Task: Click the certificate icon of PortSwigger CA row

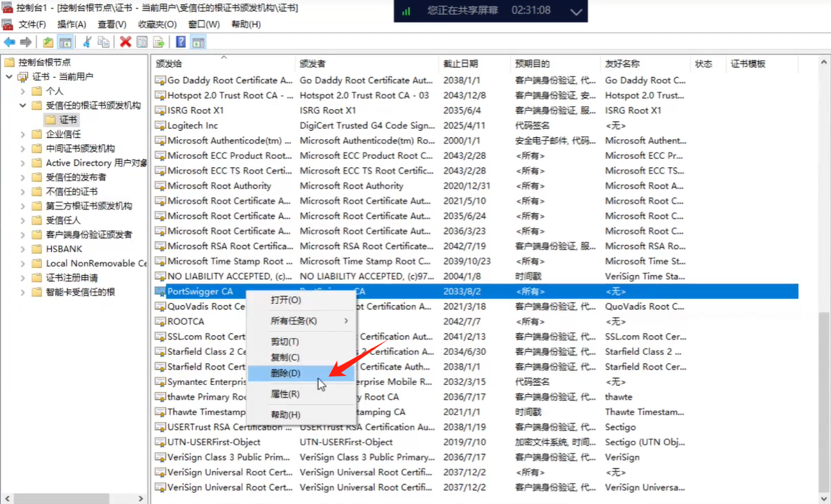Action: tap(160, 292)
